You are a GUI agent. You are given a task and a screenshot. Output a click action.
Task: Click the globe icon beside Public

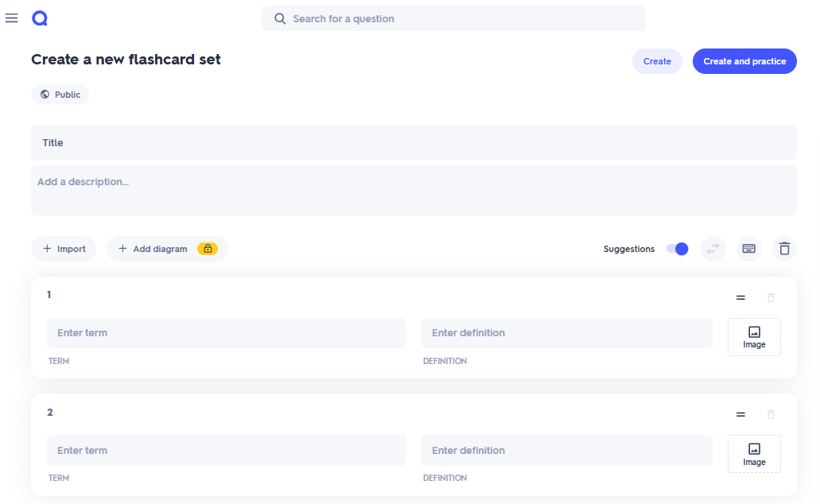[x=45, y=95]
